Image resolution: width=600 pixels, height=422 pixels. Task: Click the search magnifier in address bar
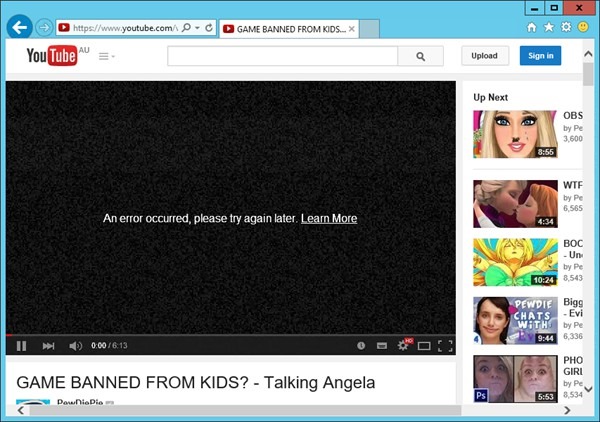click(186, 28)
